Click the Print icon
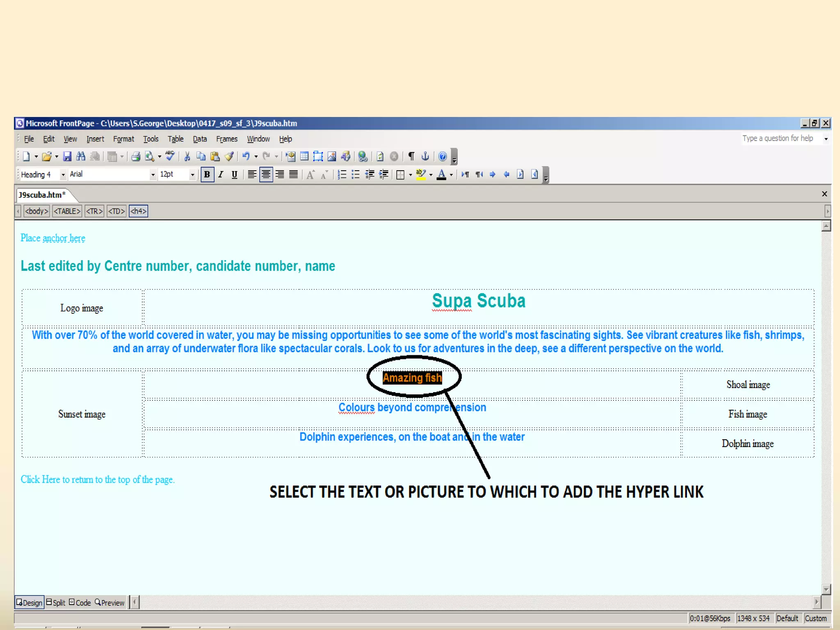Image resolution: width=840 pixels, height=630 pixels. [136, 156]
